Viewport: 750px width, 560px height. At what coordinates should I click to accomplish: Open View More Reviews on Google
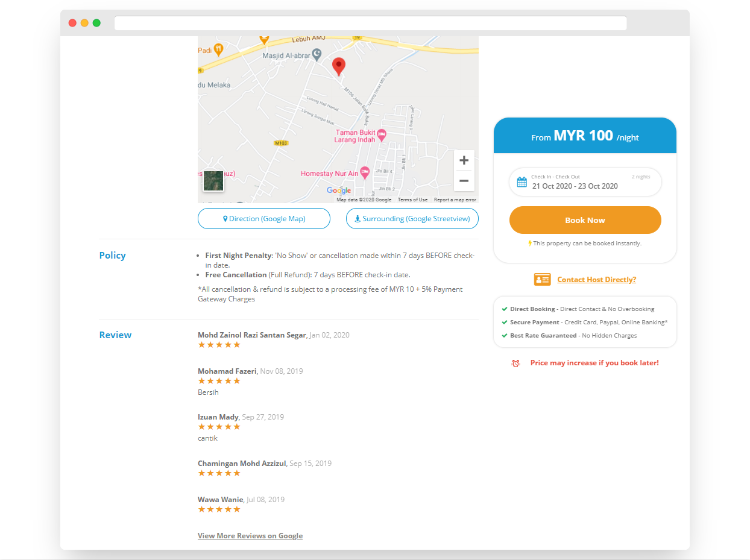[250, 536]
